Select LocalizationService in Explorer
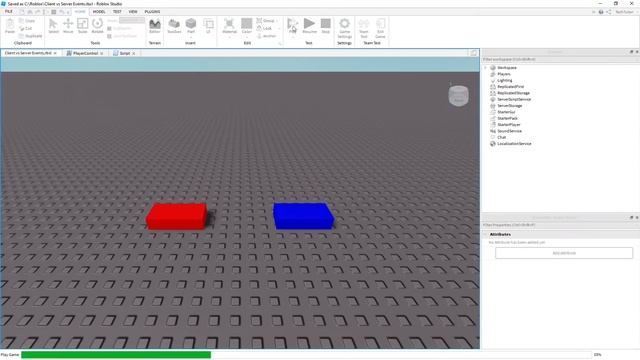The width and height of the screenshot is (640, 360). 514,144
